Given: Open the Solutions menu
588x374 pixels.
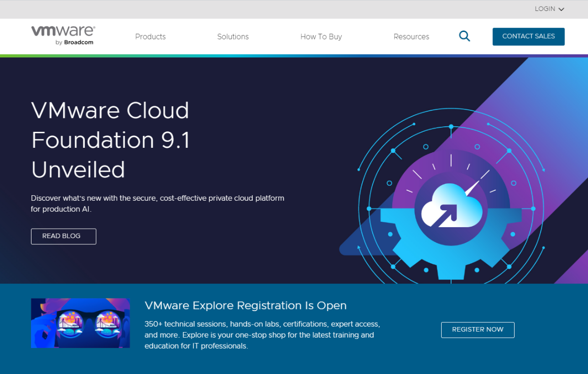Looking at the screenshot, I should (x=233, y=37).
